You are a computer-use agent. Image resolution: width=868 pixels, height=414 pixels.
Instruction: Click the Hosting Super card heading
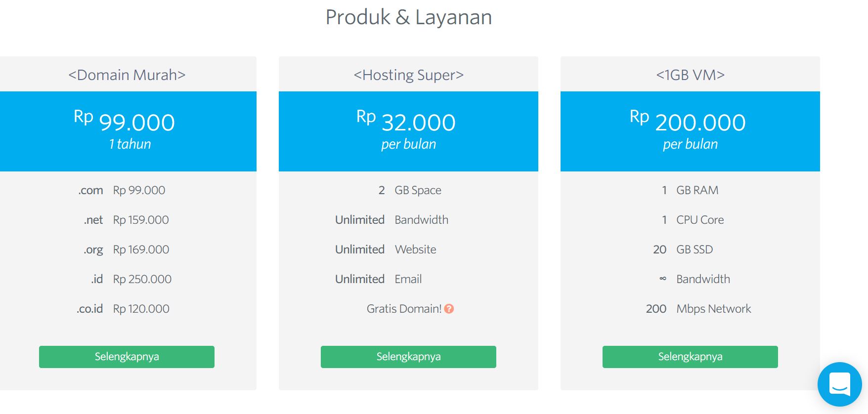tap(409, 75)
